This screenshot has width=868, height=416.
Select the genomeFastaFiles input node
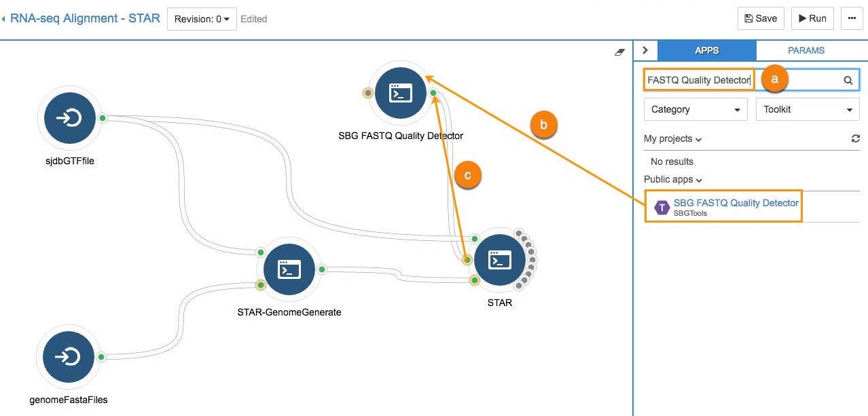[x=67, y=356]
